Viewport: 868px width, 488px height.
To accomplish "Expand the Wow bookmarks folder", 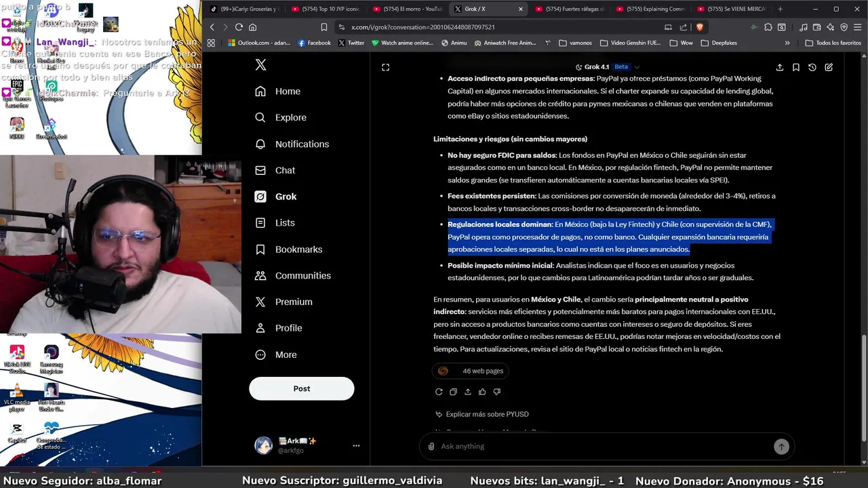I will click(681, 43).
